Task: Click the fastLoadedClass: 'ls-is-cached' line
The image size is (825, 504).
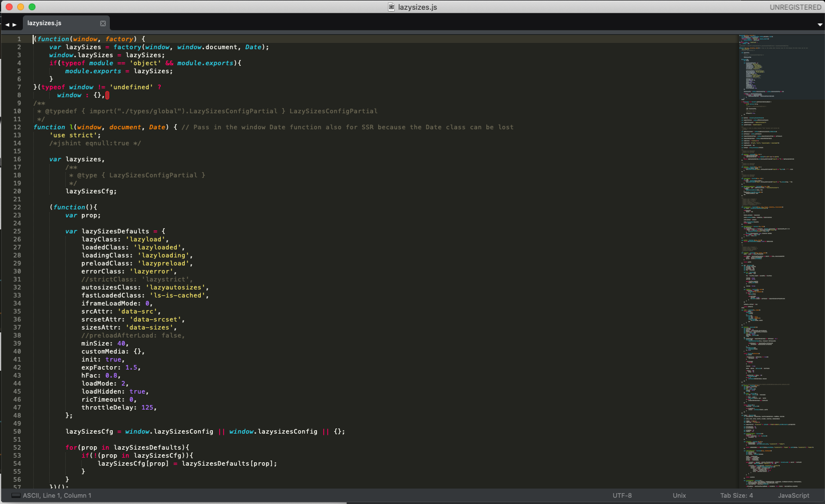Action: click(x=145, y=295)
